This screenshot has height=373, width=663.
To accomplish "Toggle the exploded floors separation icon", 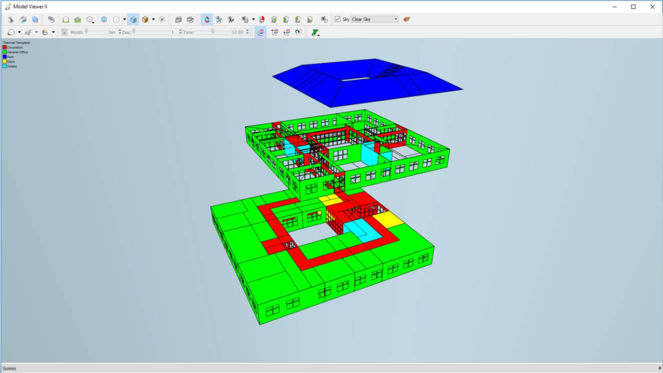I will (274, 32).
